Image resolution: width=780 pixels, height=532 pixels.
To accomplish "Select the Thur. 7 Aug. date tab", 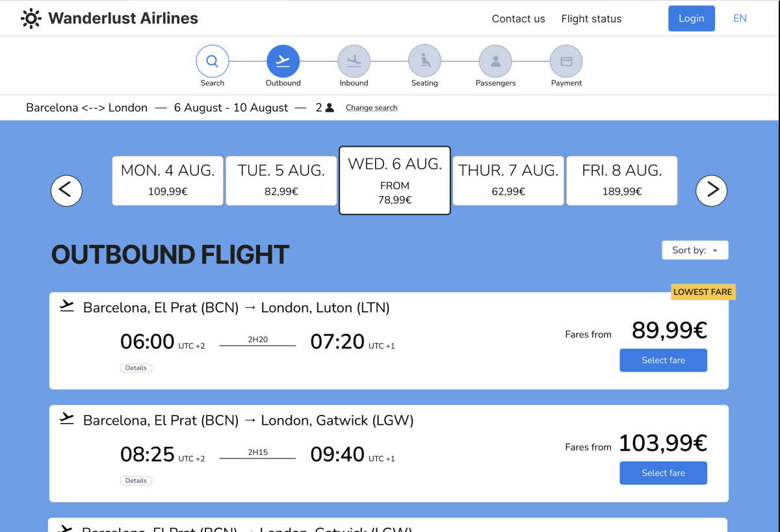I will pyautogui.click(x=508, y=181).
